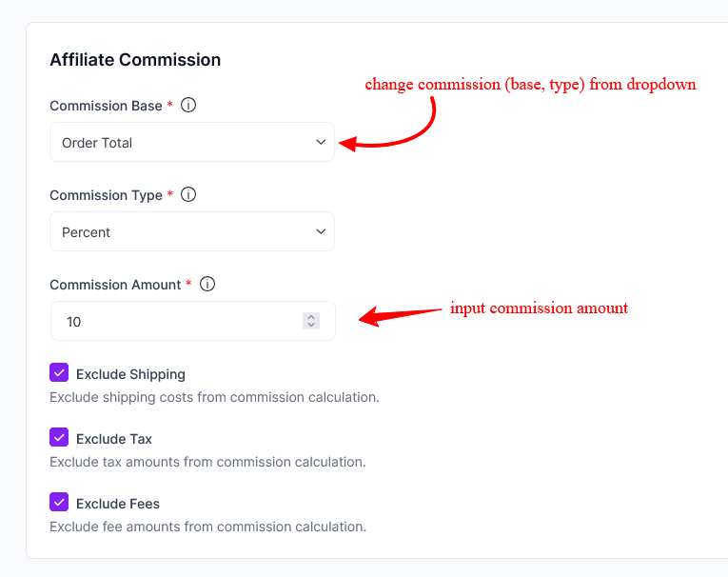This screenshot has width=728, height=577.
Task: Click the chevron arrow in Percent dropdown
Action: [x=320, y=232]
